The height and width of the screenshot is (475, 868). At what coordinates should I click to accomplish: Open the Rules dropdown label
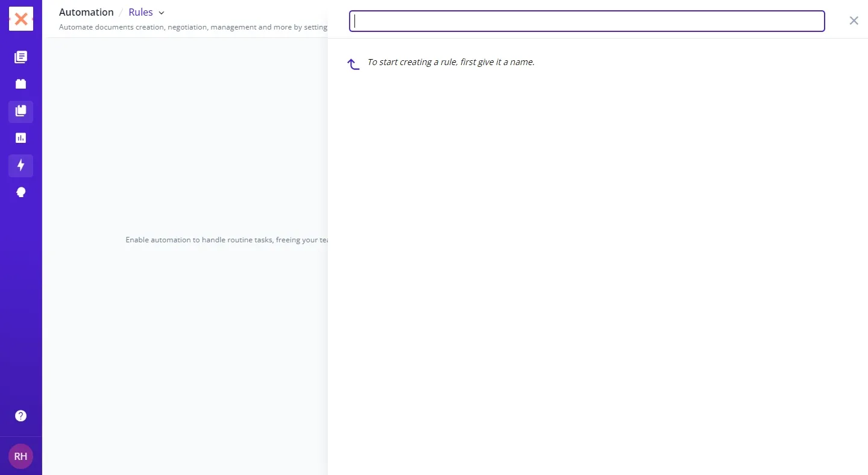click(x=140, y=13)
